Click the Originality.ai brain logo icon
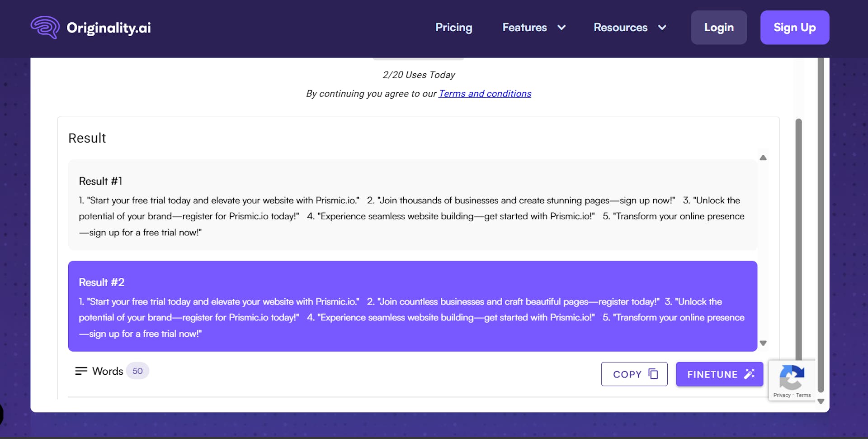 click(x=45, y=27)
